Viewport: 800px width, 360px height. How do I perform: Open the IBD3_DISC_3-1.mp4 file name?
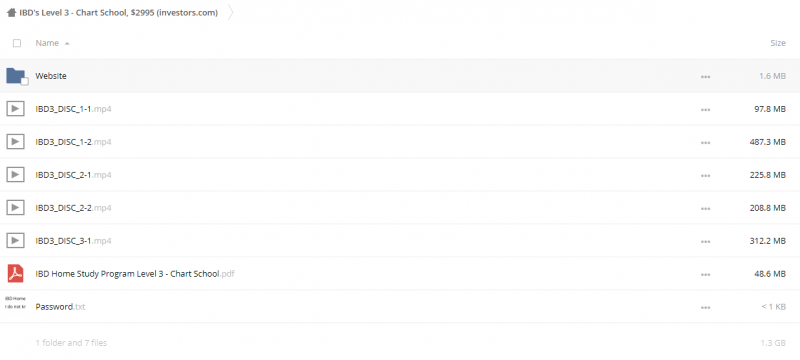[x=73, y=241]
